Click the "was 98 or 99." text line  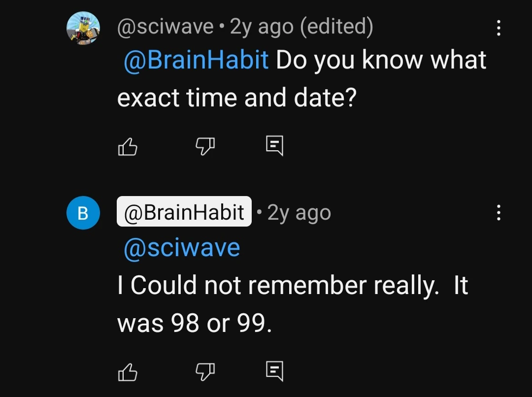pos(195,323)
